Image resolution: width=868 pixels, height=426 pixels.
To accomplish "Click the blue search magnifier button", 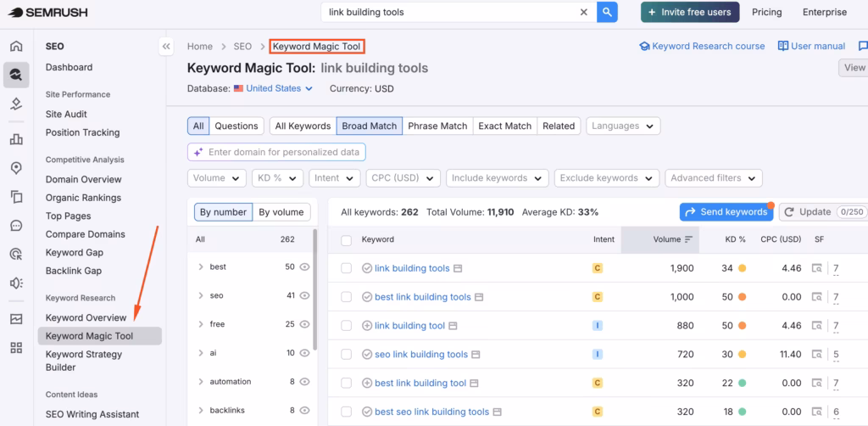I will tap(607, 12).
